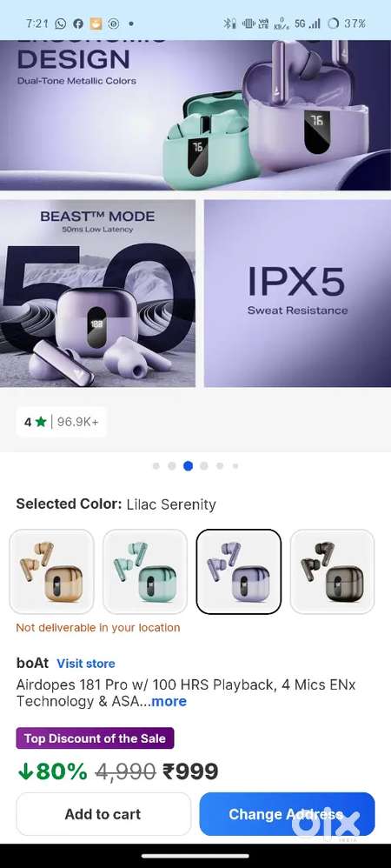391x868 pixels.
Task: Tap the green star rating icon
Action: (x=41, y=422)
